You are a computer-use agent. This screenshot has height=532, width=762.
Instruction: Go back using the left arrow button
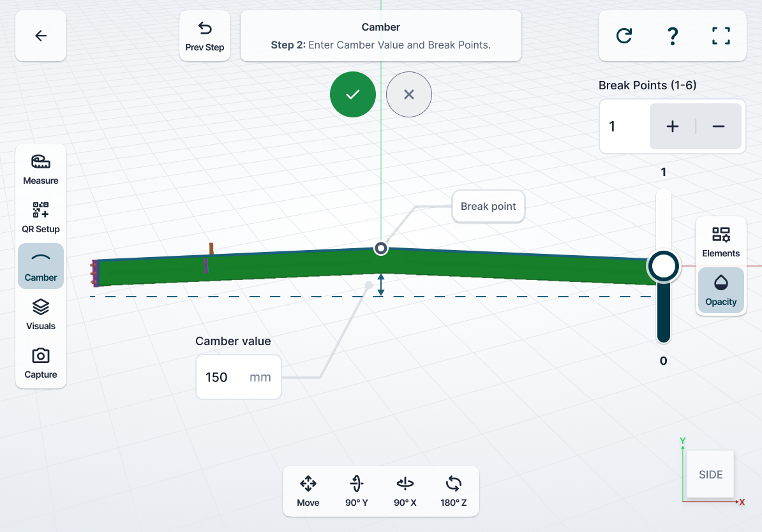tap(41, 36)
